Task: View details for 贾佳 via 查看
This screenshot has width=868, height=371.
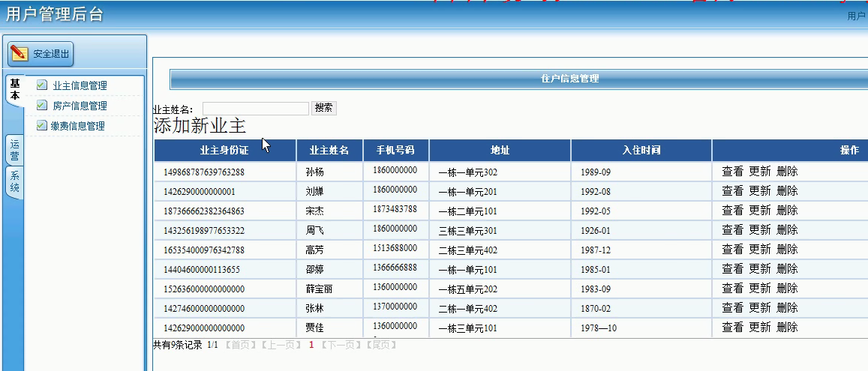Action: 732,327
